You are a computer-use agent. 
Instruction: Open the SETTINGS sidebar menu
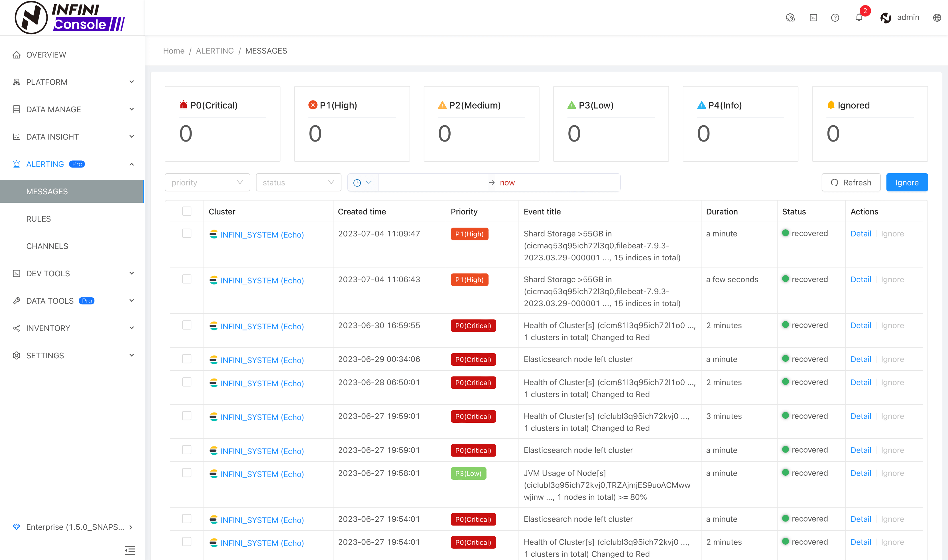coord(72,355)
